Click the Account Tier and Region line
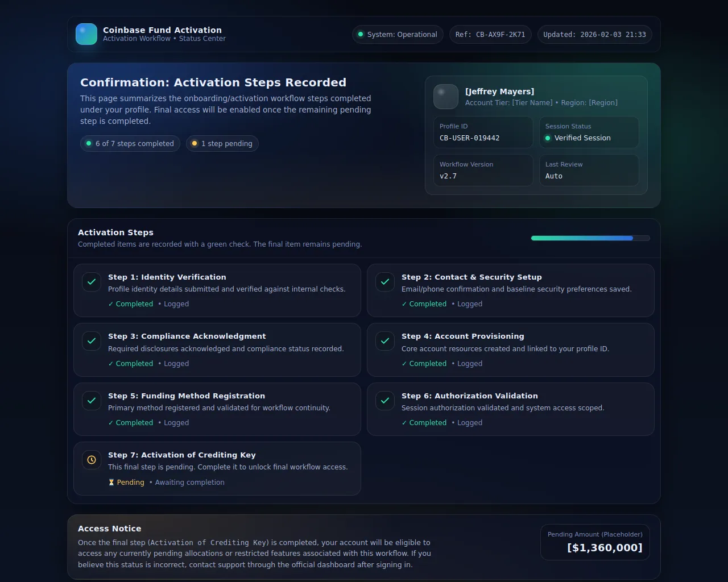This screenshot has height=582, width=728. 541,103
